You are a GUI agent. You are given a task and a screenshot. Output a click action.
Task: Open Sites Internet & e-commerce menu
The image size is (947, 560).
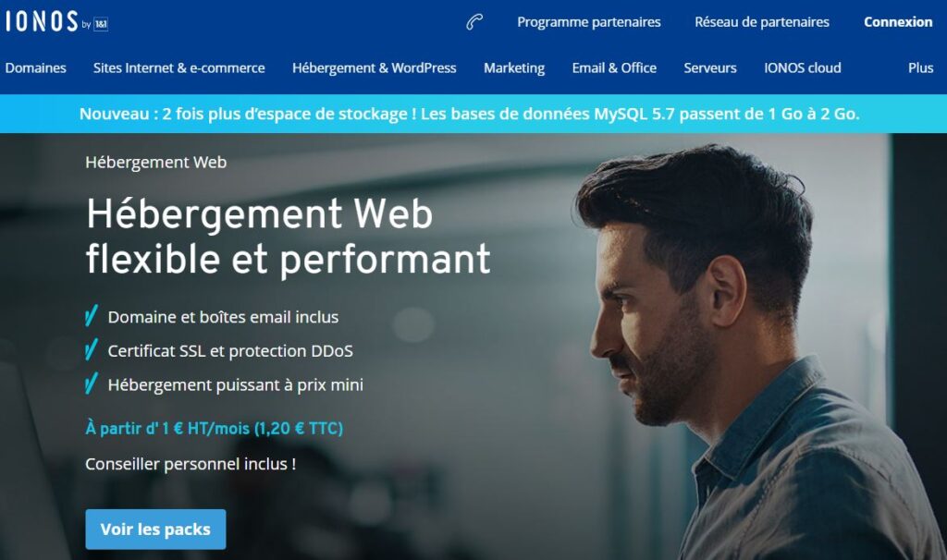coord(178,68)
